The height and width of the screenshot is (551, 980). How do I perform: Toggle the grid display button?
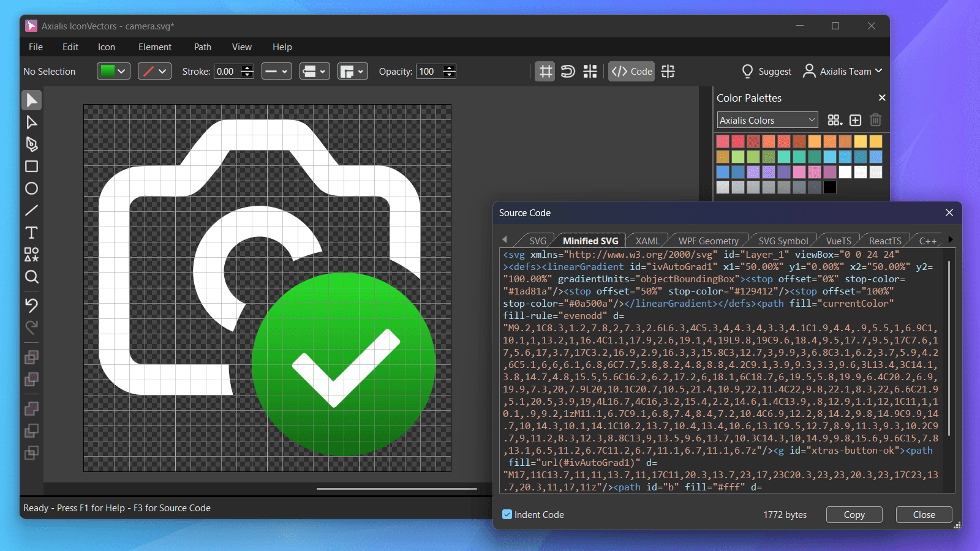coord(545,72)
